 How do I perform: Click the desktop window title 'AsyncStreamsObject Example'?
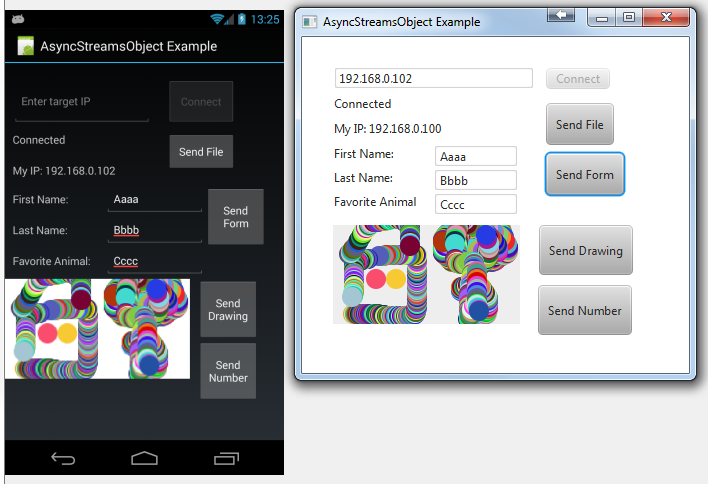point(401,22)
